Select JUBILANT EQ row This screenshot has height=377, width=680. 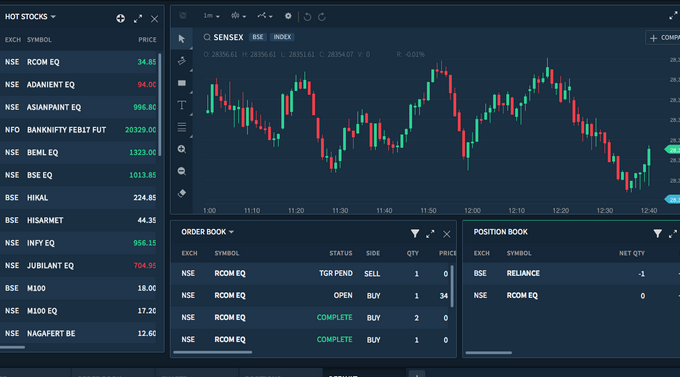pyautogui.click(x=78, y=266)
